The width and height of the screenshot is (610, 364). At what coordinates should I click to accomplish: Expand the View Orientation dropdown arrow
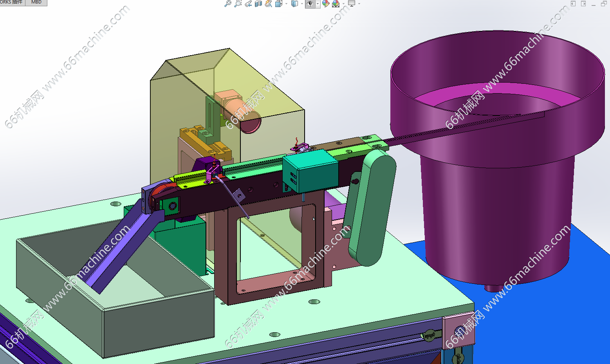click(x=286, y=4)
